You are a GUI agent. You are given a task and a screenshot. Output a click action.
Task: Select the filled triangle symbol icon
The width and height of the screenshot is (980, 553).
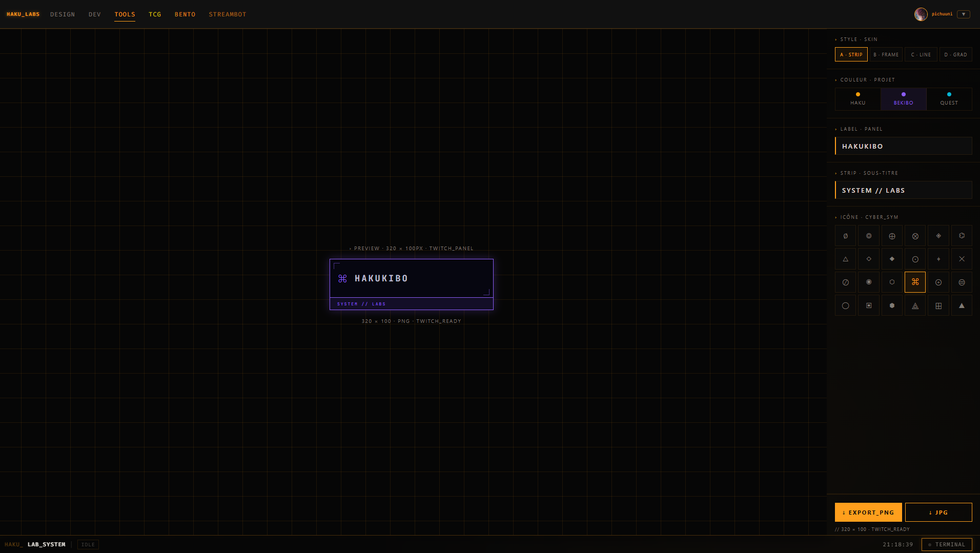tap(962, 305)
